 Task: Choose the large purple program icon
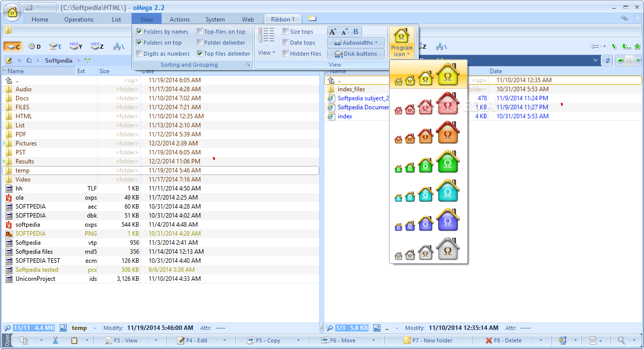coord(447,220)
